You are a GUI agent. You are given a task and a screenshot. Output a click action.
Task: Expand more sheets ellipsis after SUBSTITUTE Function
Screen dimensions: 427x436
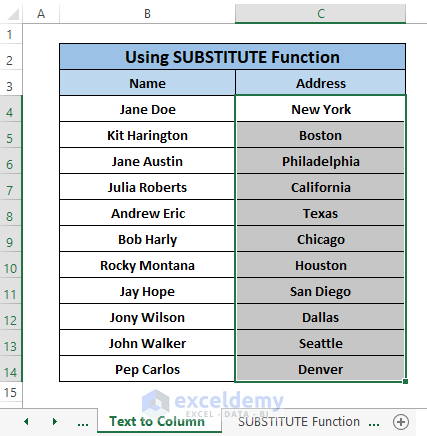374,423
